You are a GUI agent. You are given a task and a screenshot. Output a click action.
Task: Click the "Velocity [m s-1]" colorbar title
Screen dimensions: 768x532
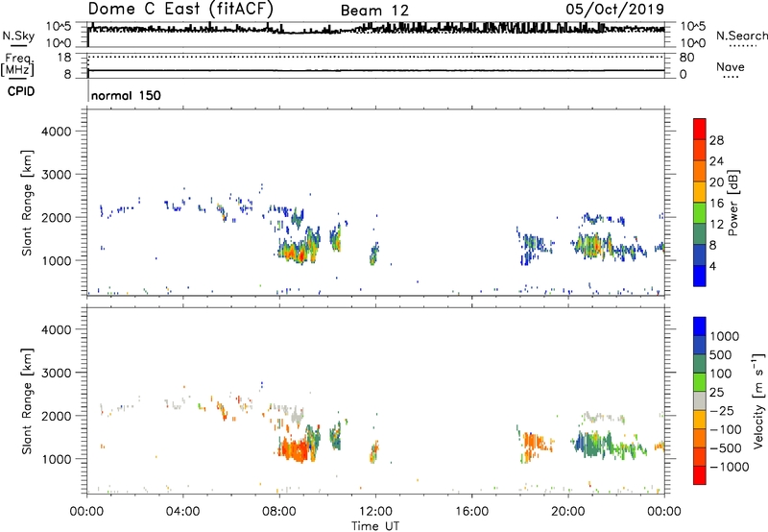758,400
